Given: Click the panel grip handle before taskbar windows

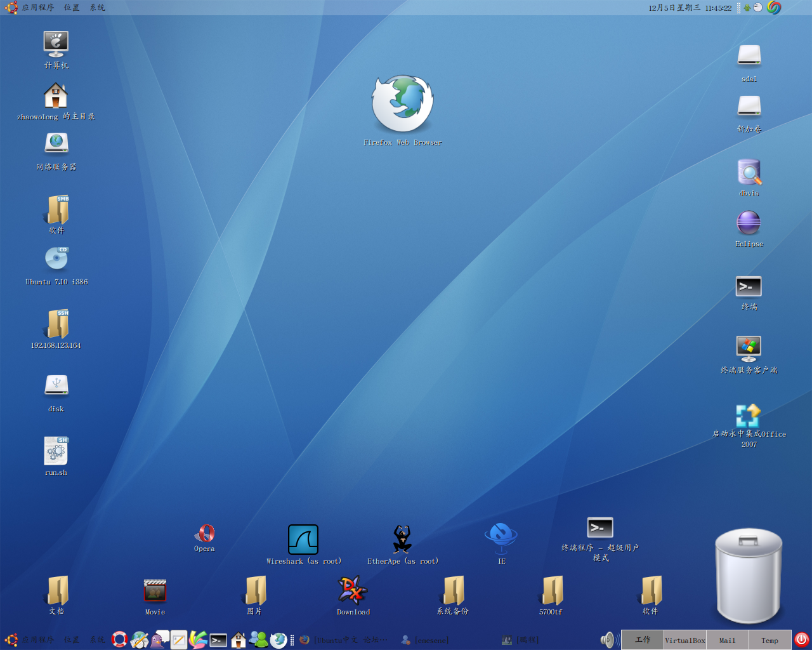Looking at the screenshot, I should (x=292, y=640).
